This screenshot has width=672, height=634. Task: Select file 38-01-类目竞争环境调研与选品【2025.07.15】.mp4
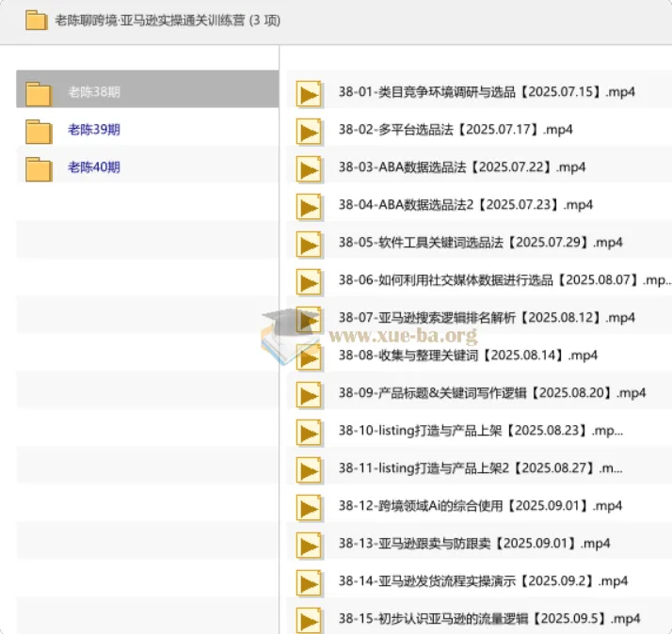point(487,91)
